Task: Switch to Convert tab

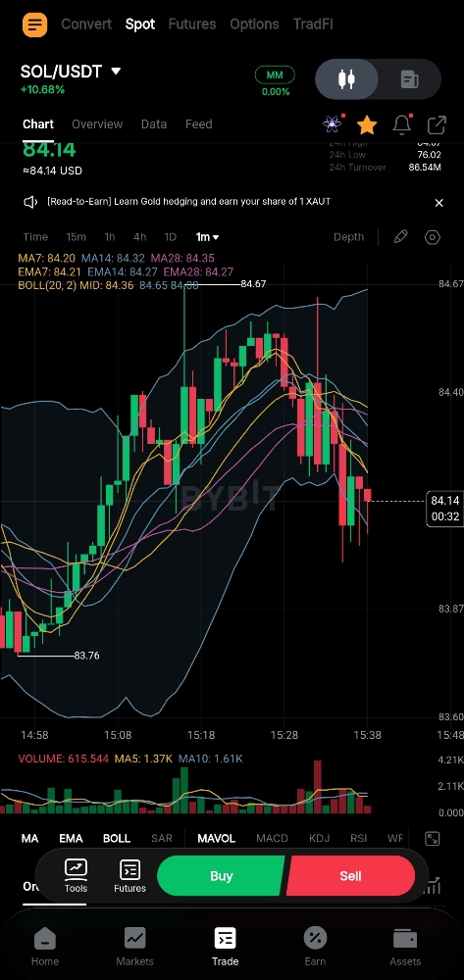Action: point(86,24)
